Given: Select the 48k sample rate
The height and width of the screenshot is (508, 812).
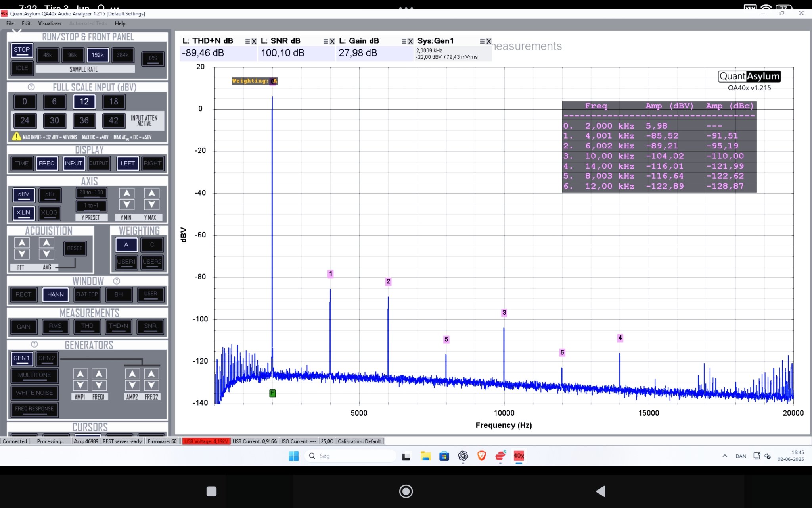Looking at the screenshot, I should [48, 55].
